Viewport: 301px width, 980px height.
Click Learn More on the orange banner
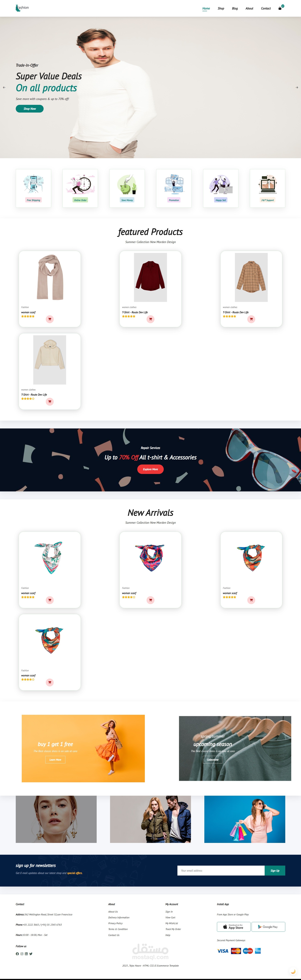[55, 760]
